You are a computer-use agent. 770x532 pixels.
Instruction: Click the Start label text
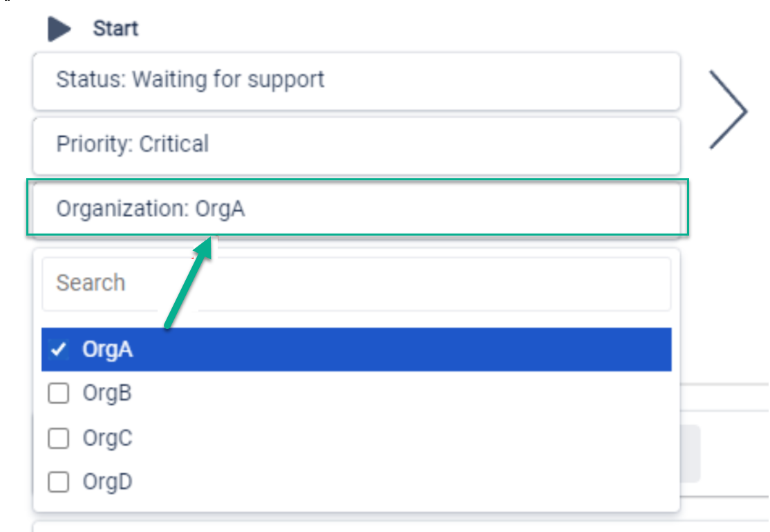[x=115, y=29]
